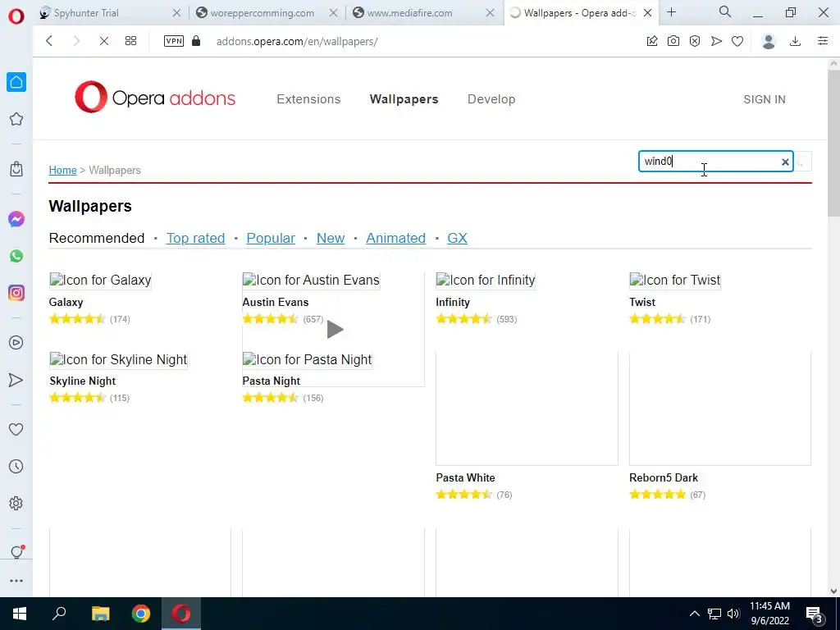Open the Wallpapers menu item
Screen dimensions: 840x630
(x=404, y=99)
